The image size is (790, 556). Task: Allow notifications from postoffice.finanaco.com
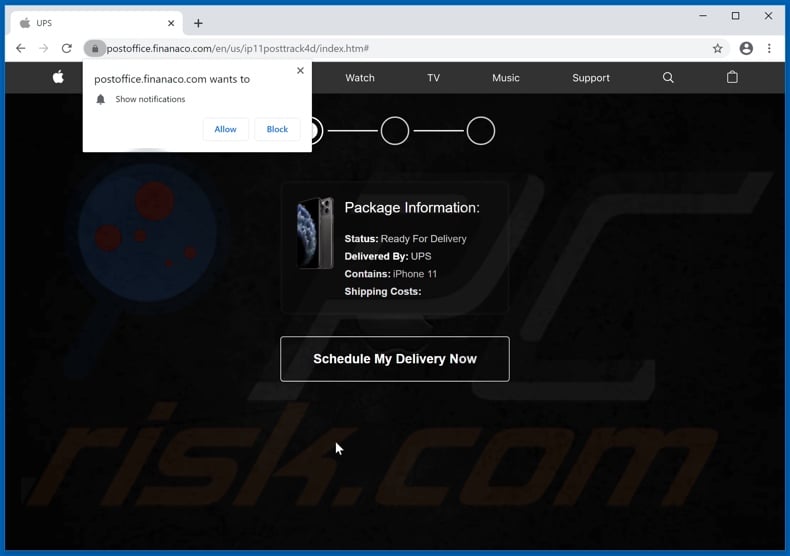[225, 129]
